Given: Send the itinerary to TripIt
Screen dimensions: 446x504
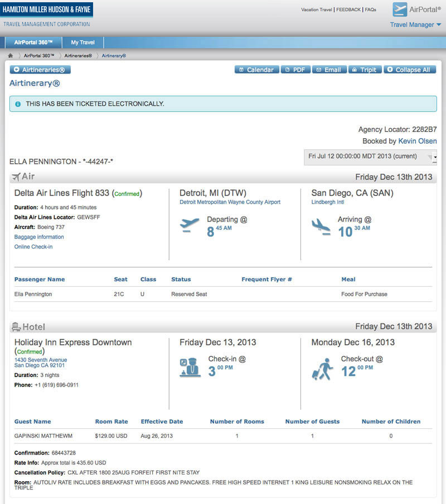Looking at the screenshot, I should [365, 70].
